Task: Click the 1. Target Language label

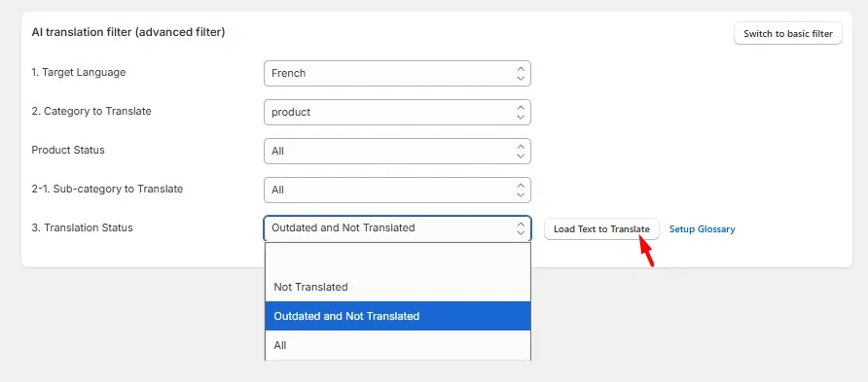Action: pyautogui.click(x=79, y=73)
